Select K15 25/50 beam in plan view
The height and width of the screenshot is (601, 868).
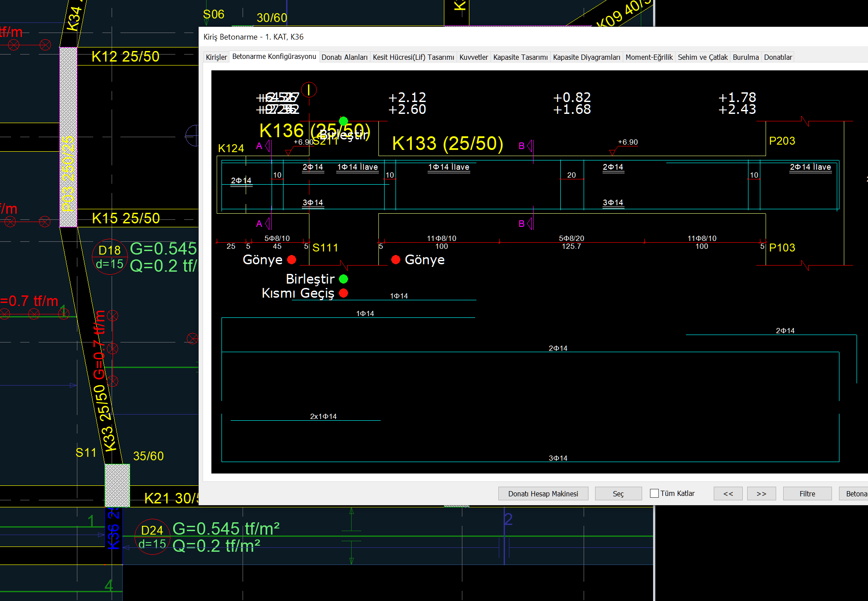pyautogui.click(x=126, y=218)
